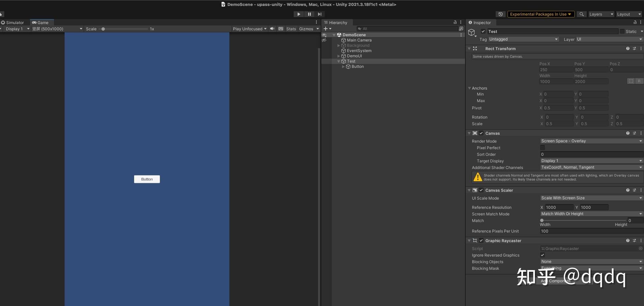The width and height of the screenshot is (644, 306).
Task: Expand the Button object in the Hierarchy
Action: (343, 67)
